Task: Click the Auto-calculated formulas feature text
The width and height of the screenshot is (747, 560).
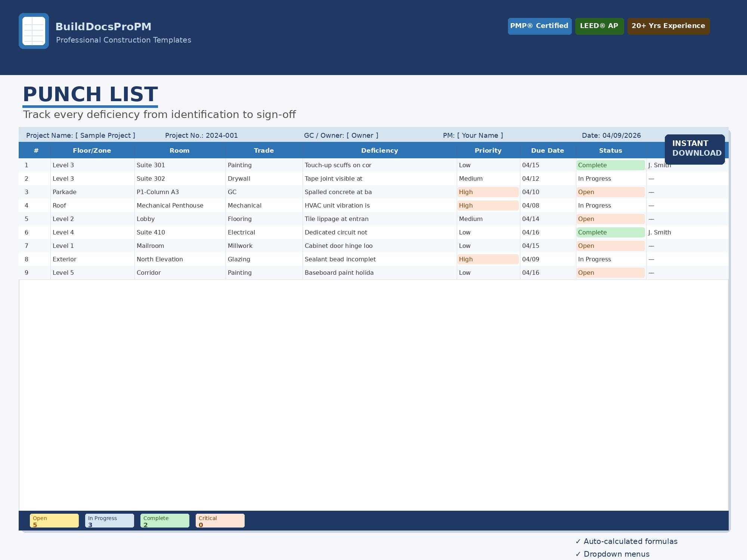Action: [627, 541]
